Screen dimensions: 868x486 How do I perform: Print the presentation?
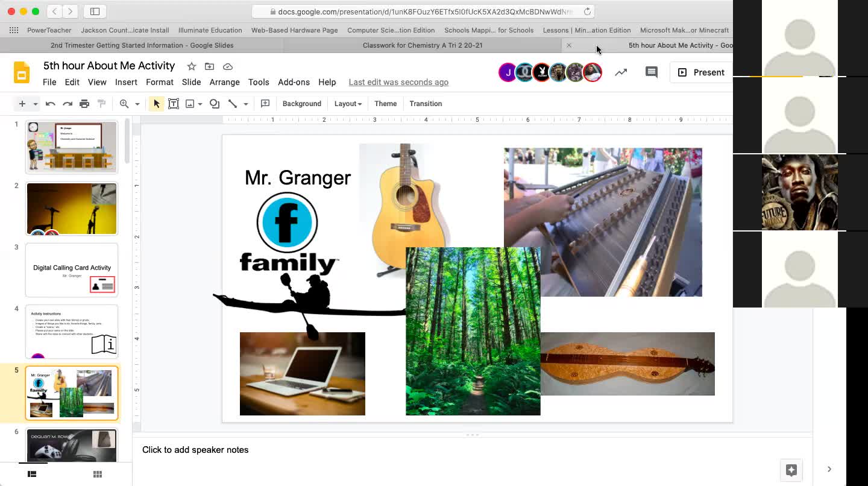coord(84,104)
